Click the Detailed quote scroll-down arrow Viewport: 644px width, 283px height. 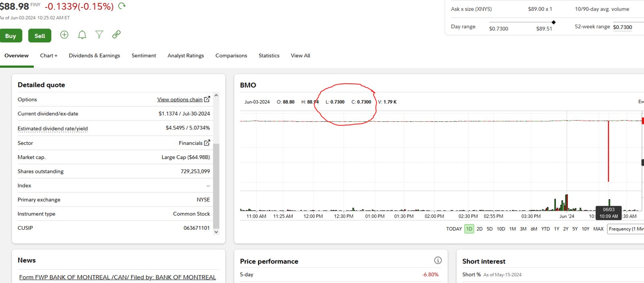(x=216, y=232)
